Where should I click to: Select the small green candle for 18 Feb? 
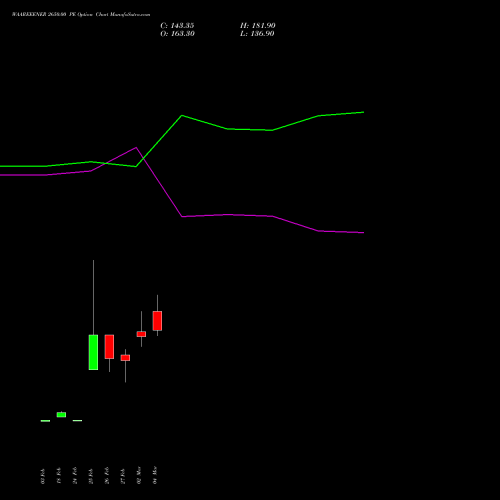[61, 415]
